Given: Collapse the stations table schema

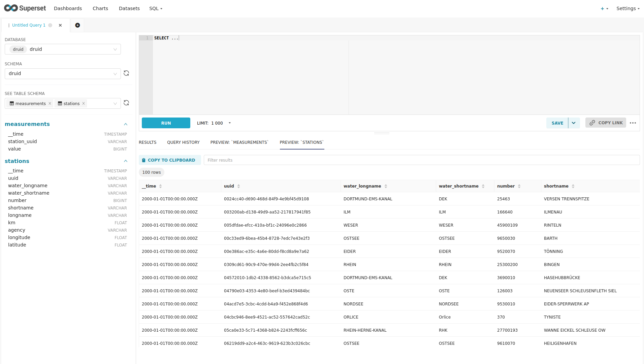Looking at the screenshot, I should click(x=126, y=161).
